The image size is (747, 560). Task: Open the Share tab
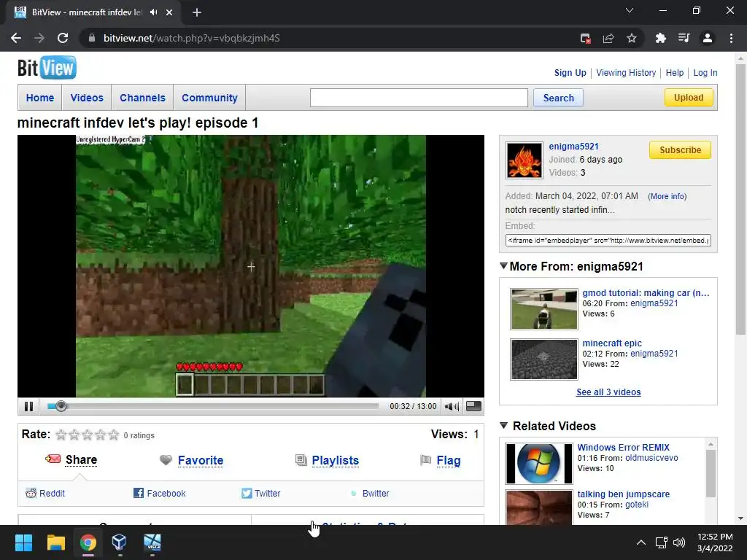pos(82,459)
